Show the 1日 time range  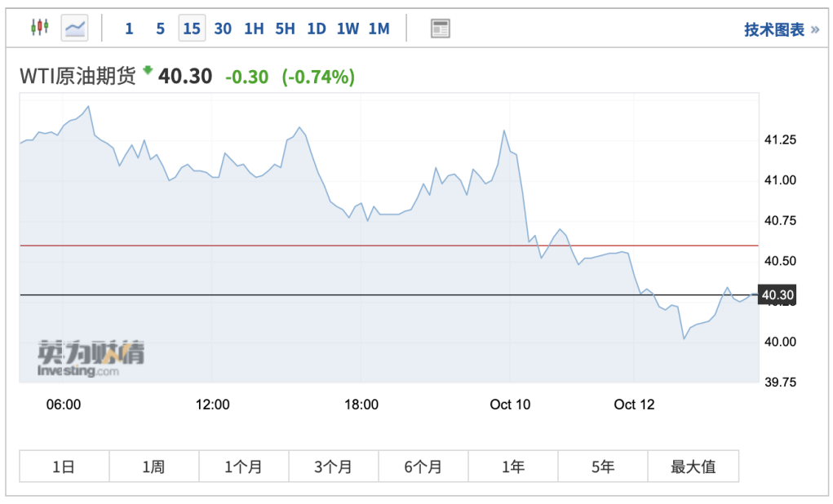(64, 467)
